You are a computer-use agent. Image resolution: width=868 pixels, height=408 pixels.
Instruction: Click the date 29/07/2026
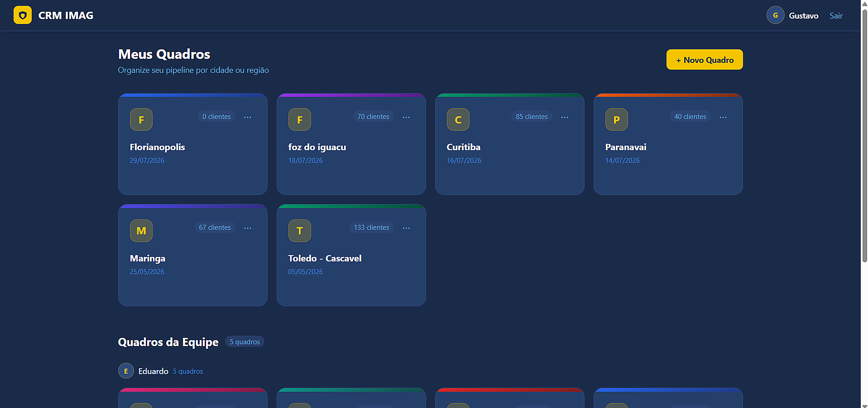[x=147, y=161]
